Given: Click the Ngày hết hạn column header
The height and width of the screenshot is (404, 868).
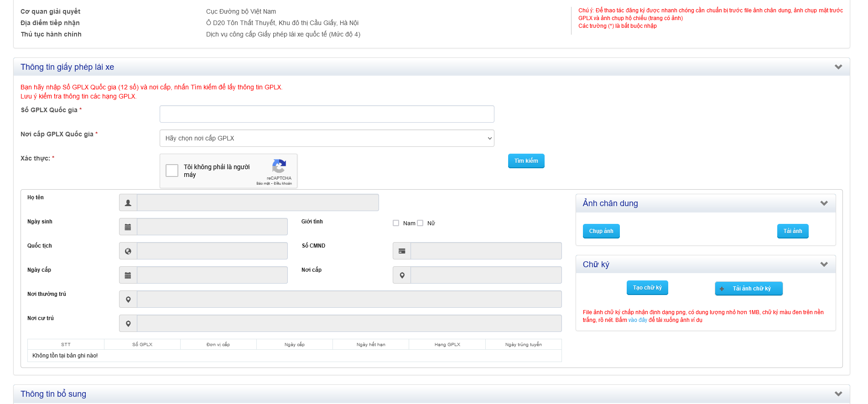Looking at the screenshot, I should click(371, 345).
